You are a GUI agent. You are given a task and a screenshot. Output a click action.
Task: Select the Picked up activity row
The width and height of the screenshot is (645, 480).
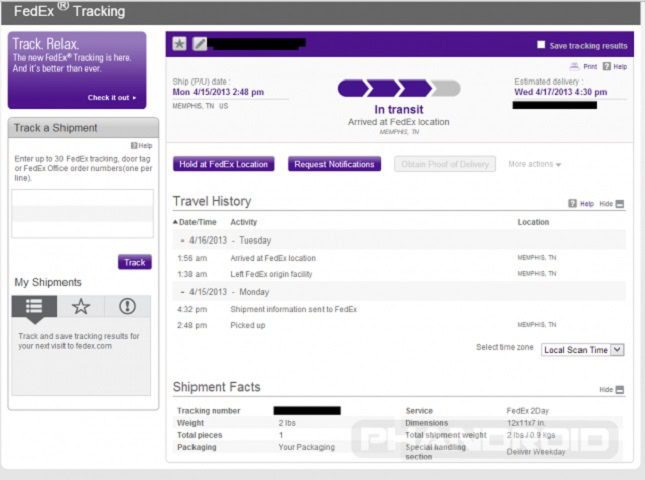pyautogui.click(x=399, y=325)
